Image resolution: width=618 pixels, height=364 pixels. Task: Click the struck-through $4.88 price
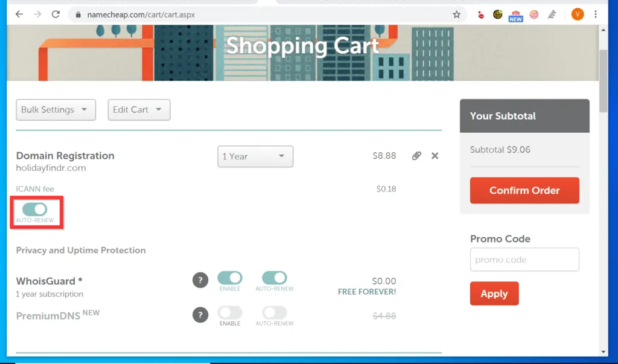point(384,316)
